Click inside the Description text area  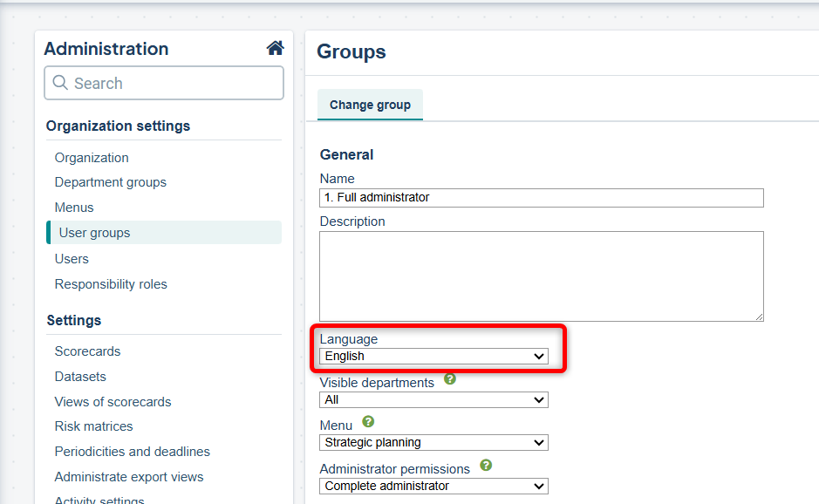click(541, 276)
